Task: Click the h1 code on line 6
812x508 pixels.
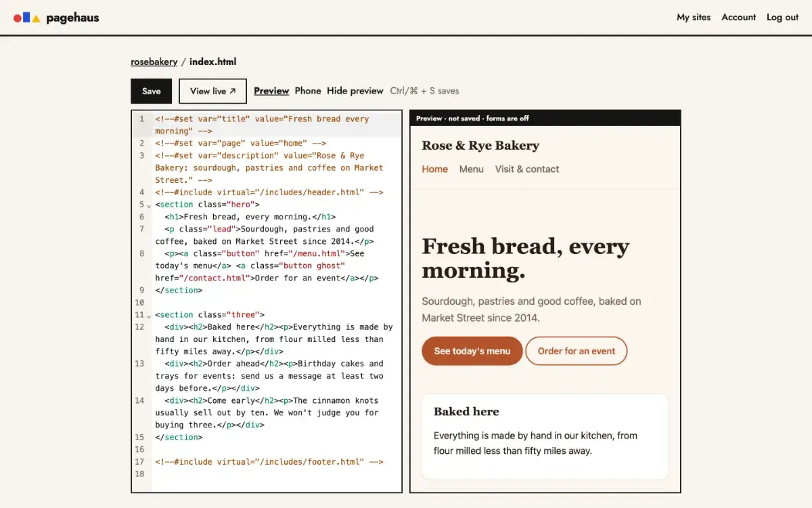Action: point(250,217)
